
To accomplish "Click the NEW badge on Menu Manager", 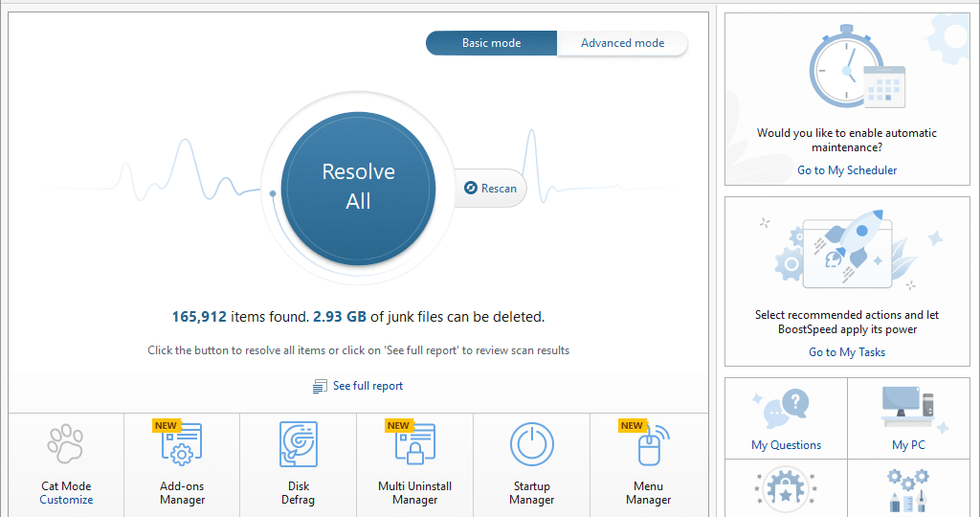I will point(632,426).
